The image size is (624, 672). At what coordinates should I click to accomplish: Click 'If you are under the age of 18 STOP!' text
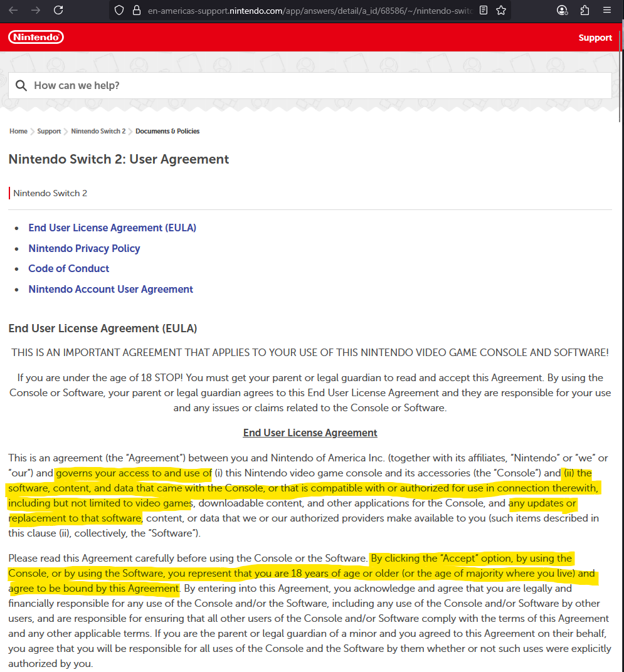click(x=100, y=378)
